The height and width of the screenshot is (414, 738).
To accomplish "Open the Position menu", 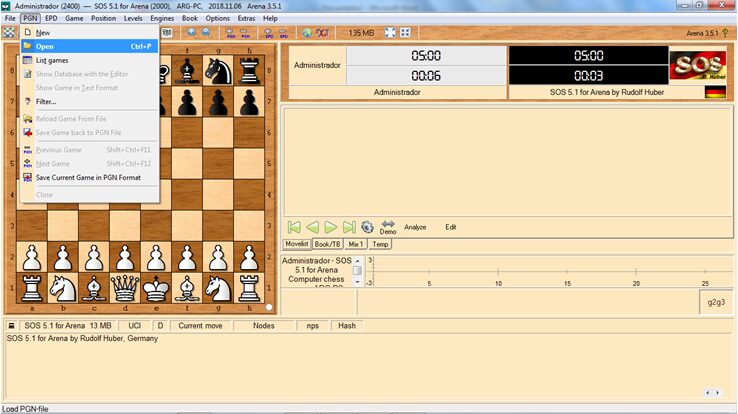I will click(x=104, y=18).
